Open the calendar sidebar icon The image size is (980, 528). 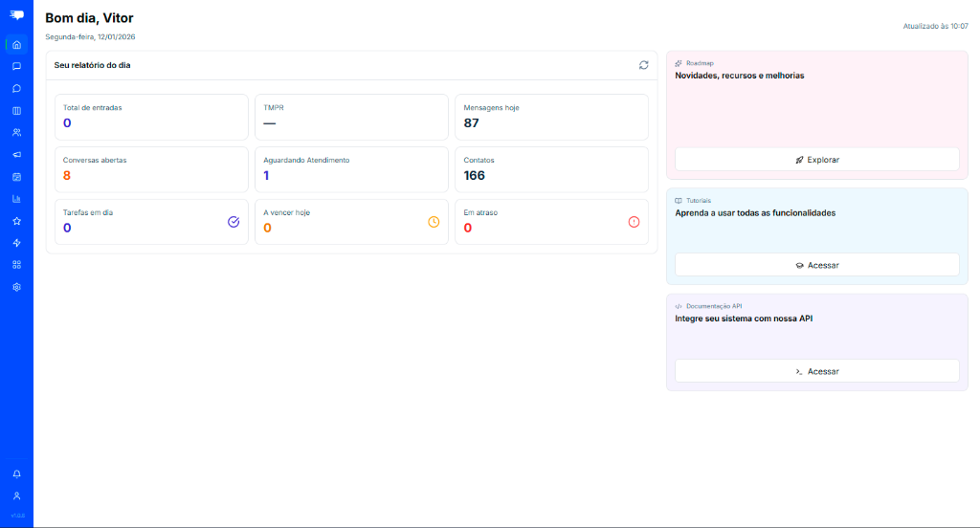[17, 177]
